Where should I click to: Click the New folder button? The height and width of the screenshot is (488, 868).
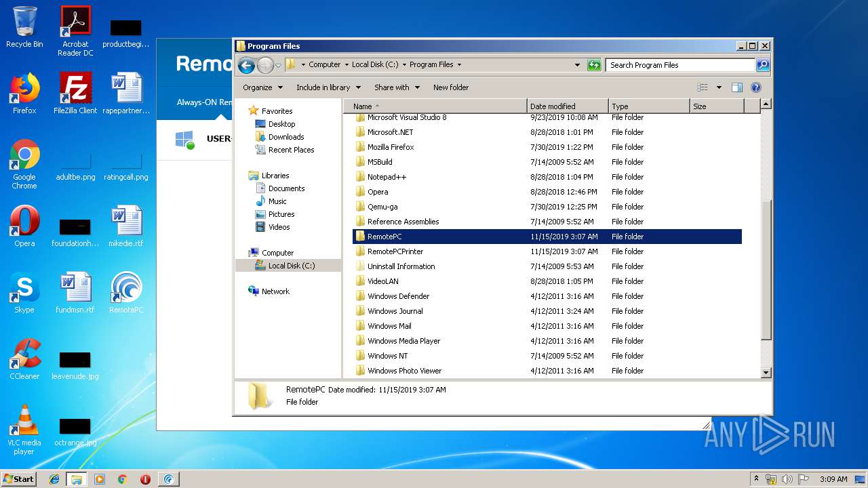451,87
